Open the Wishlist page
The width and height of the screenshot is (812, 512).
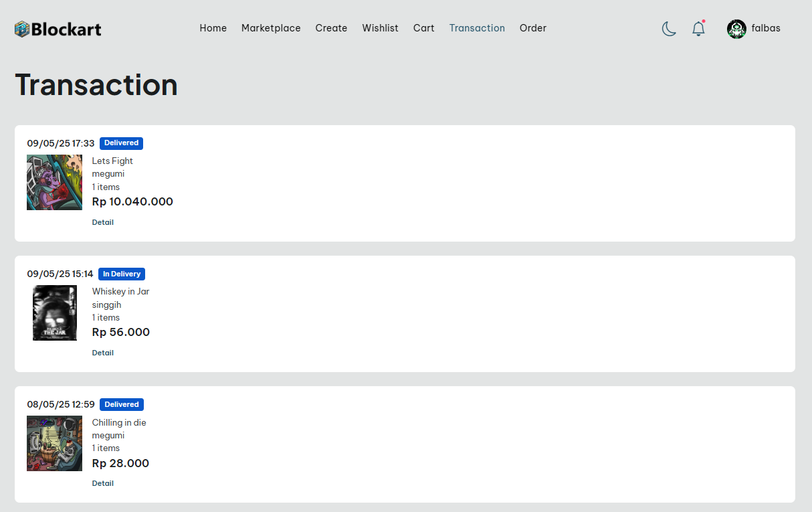coord(380,28)
